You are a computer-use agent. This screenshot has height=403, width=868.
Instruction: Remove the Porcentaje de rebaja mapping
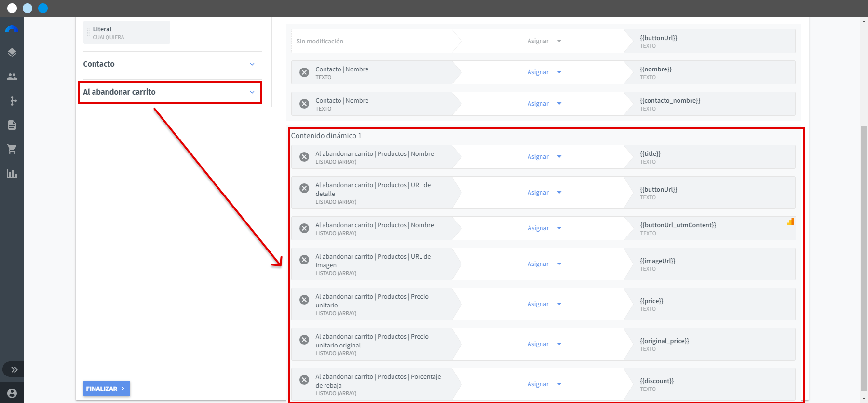[304, 380]
